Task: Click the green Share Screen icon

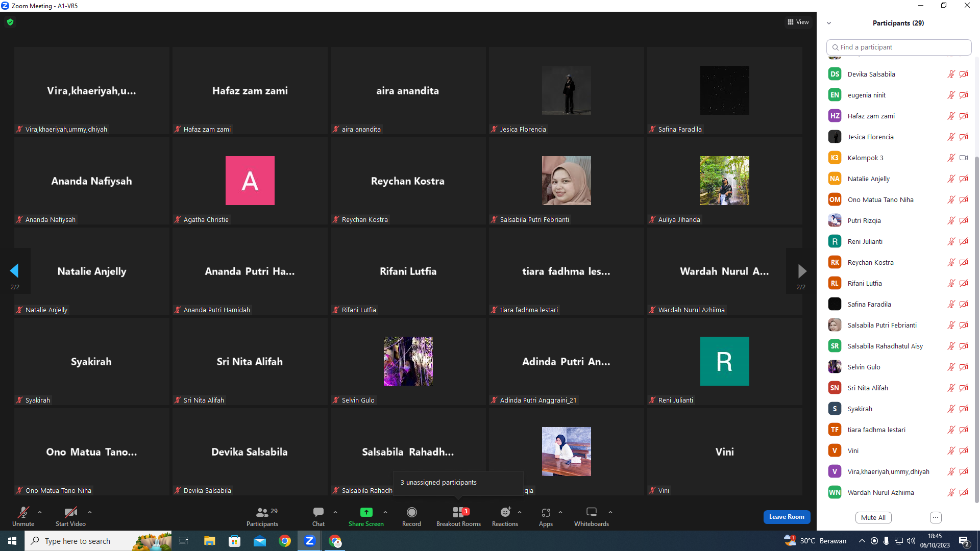Action: coord(366,512)
